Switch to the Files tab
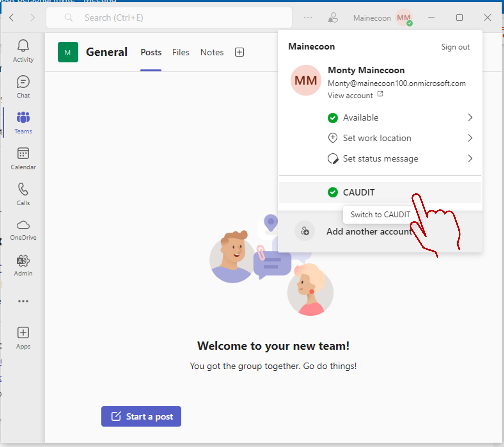The image size is (504, 447). [181, 52]
